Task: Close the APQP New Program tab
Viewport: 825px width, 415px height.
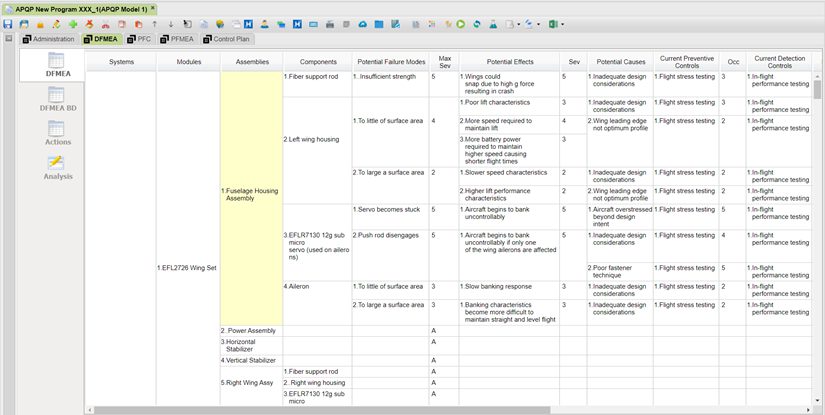Action: pos(153,7)
